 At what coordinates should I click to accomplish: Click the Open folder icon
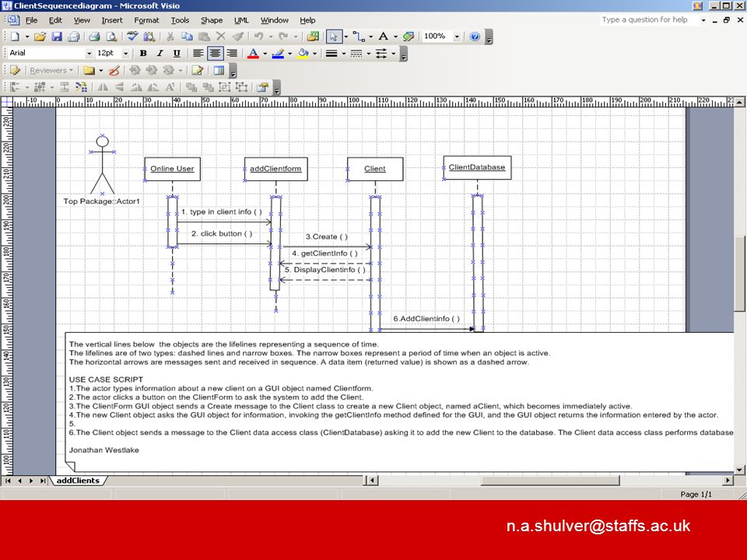[x=40, y=37]
